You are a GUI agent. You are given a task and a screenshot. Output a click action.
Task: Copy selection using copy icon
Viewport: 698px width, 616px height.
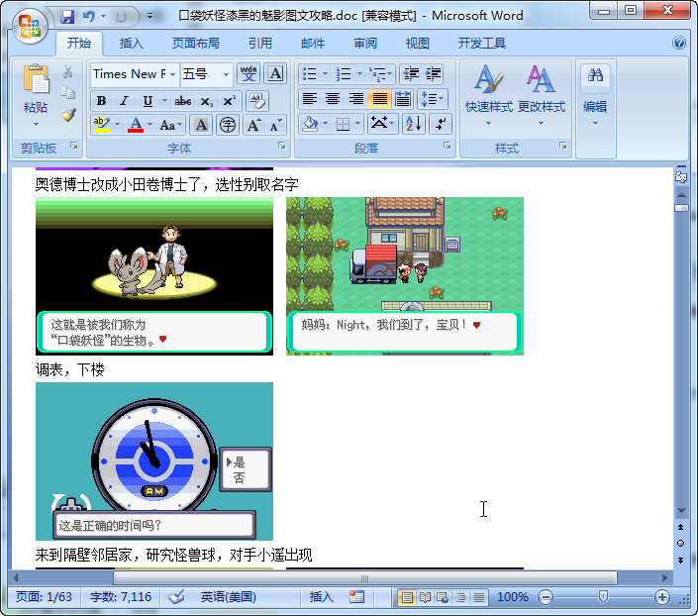coord(68,93)
